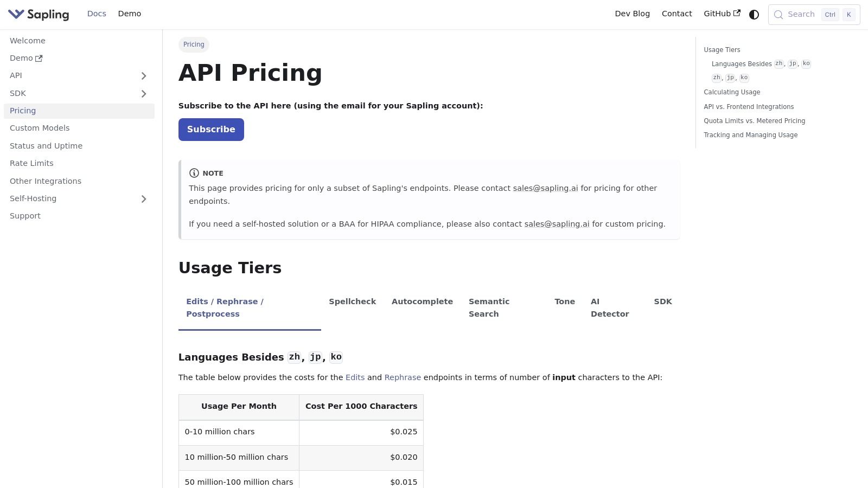
Task: Activate the Spellcheck usage tier
Action: point(352,301)
